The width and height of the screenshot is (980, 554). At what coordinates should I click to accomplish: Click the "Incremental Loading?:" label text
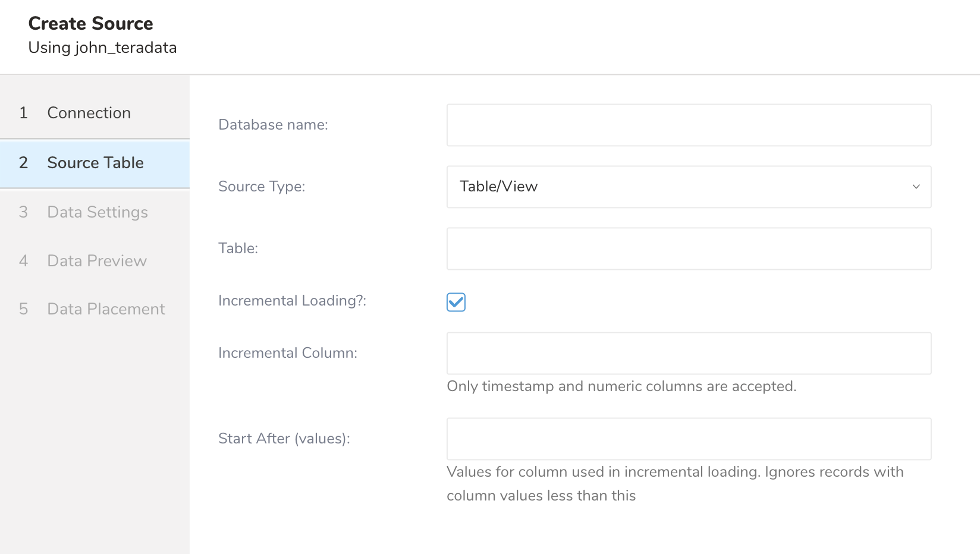click(x=292, y=301)
